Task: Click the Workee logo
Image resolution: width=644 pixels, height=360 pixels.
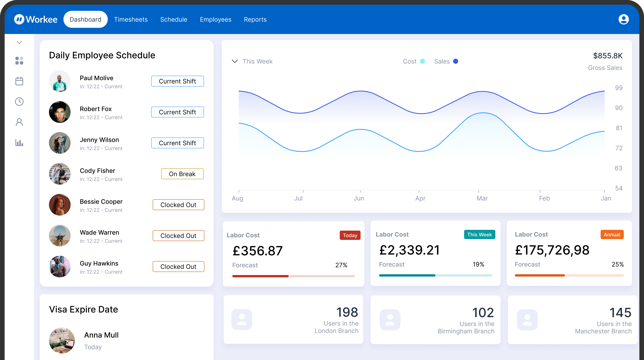Action: coord(36,19)
